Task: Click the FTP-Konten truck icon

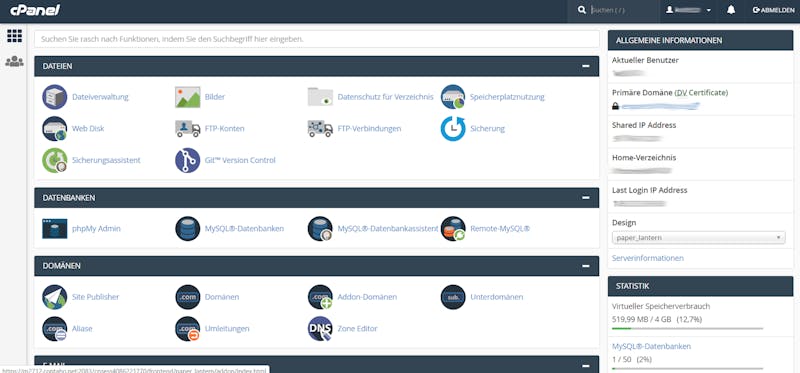Action: tap(188, 129)
